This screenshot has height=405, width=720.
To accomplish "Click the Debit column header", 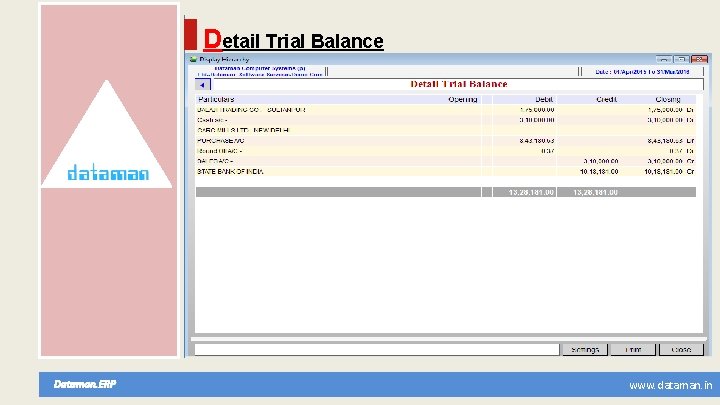I will click(544, 99).
